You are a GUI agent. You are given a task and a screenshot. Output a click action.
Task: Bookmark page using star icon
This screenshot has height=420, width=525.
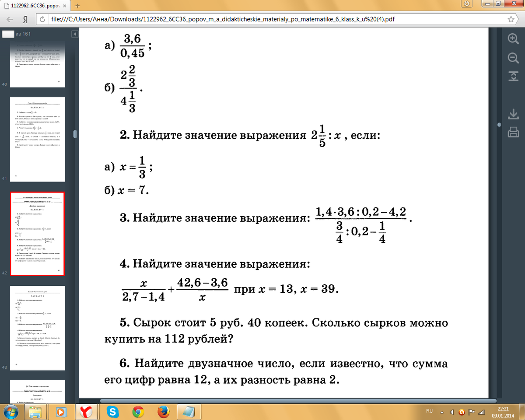511,20
